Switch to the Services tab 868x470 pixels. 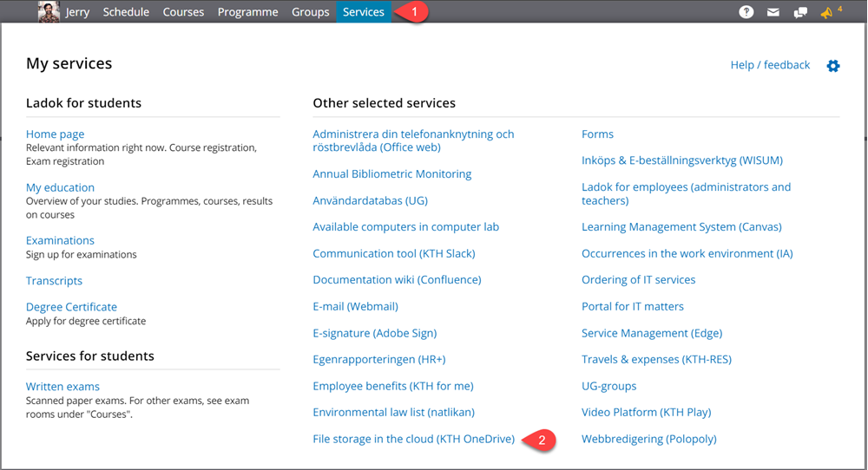click(363, 12)
